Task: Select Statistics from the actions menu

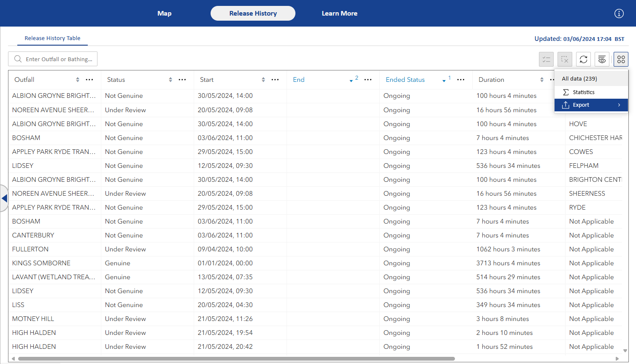Action: (584, 92)
